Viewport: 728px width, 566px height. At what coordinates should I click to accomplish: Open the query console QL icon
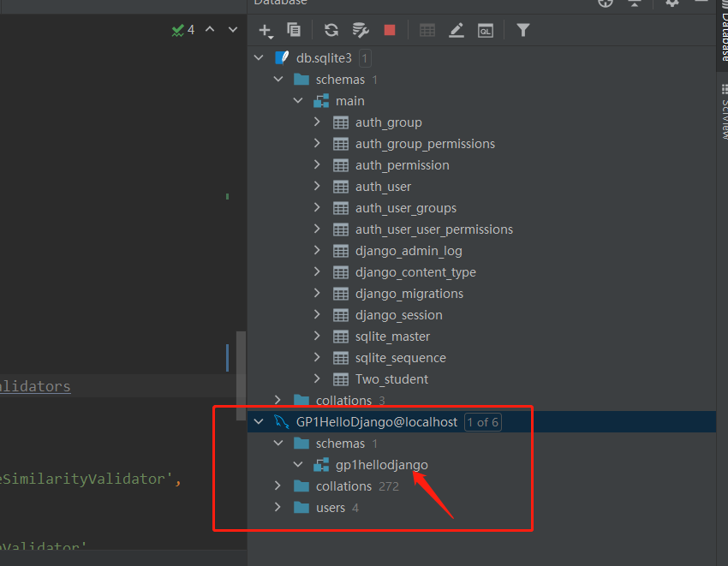(x=486, y=31)
